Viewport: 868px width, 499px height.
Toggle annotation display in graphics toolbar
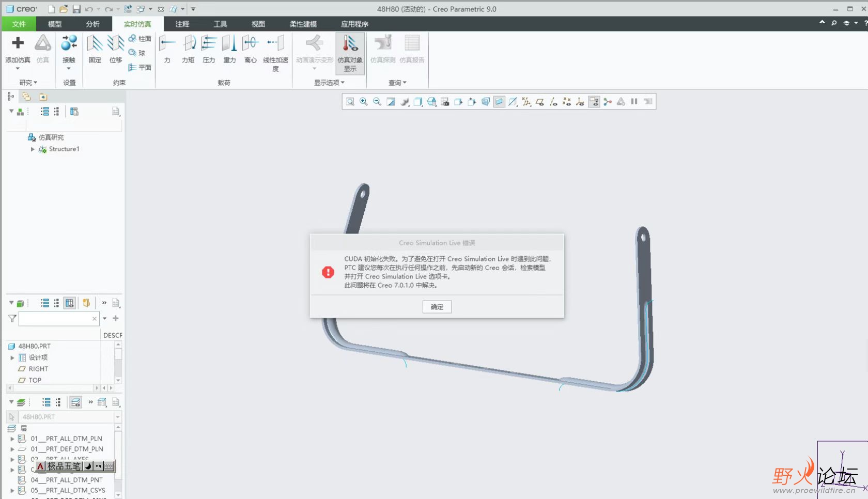click(x=594, y=102)
